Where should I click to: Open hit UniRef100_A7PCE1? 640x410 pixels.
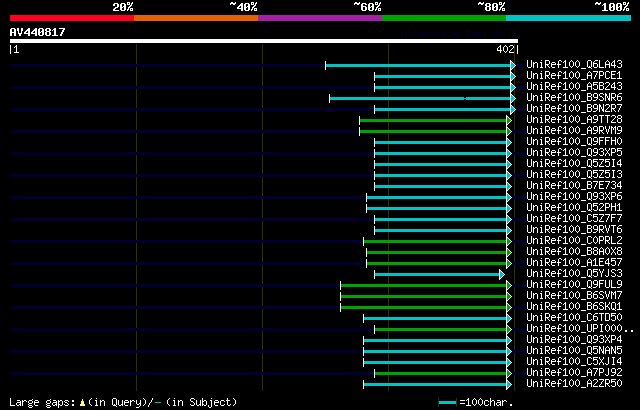pyautogui.click(x=574, y=75)
